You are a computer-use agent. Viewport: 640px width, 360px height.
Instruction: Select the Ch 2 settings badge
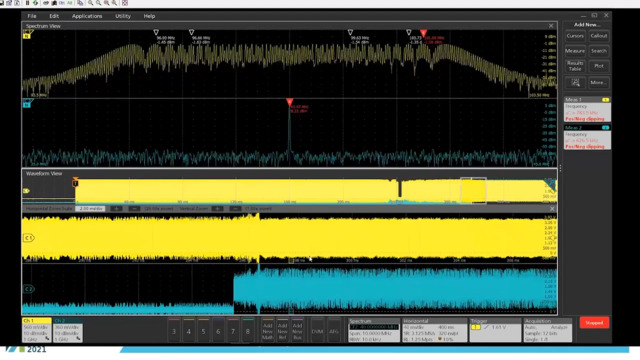(x=68, y=330)
